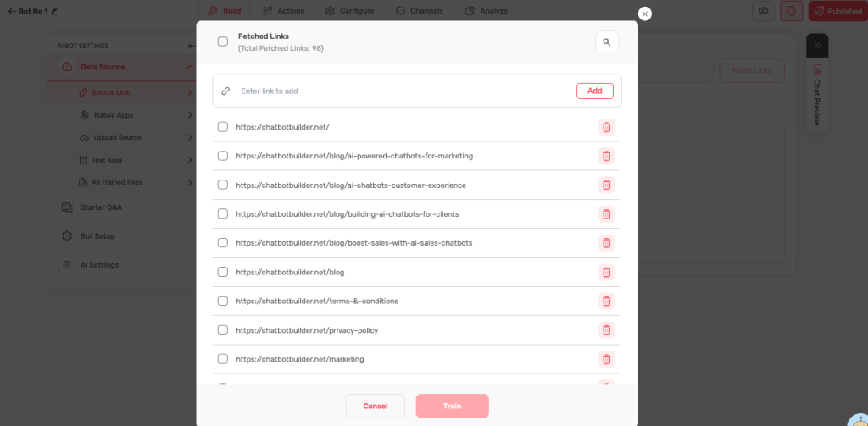Tick the select-all Fetched Links checkbox
Viewport: 868px width, 426px height.
(x=223, y=41)
